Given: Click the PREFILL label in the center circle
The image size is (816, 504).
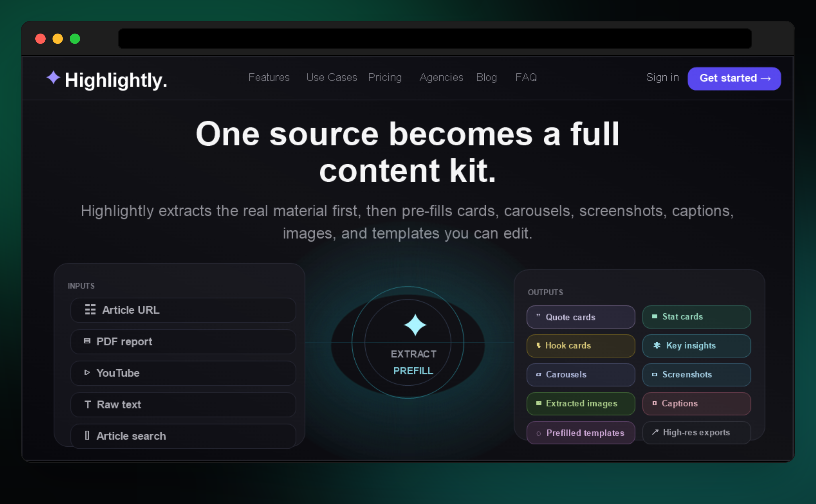Looking at the screenshot, I should point(413,371).
